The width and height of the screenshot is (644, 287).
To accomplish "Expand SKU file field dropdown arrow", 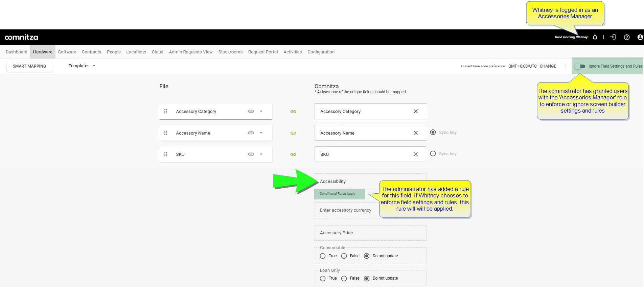I will [x=261, y=154].
